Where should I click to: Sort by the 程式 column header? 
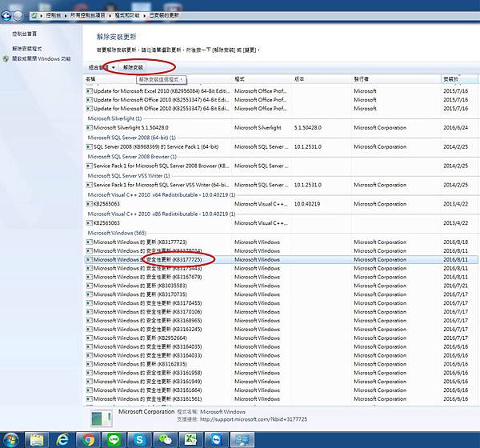coord(262,79)
